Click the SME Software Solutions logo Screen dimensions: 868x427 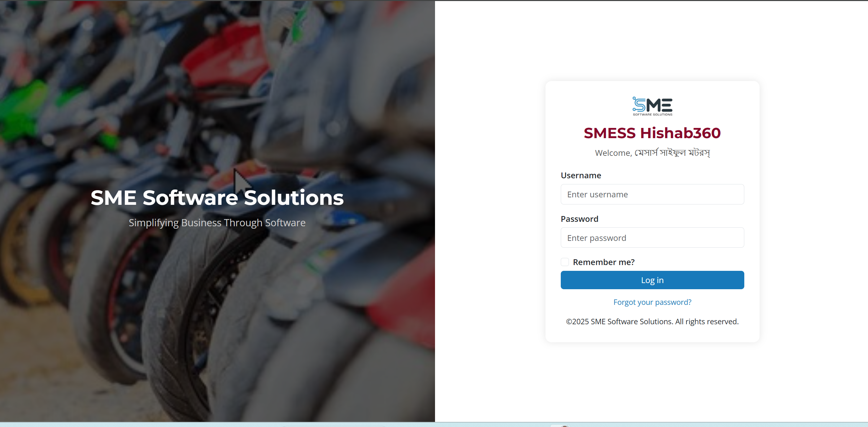[652, 106]
